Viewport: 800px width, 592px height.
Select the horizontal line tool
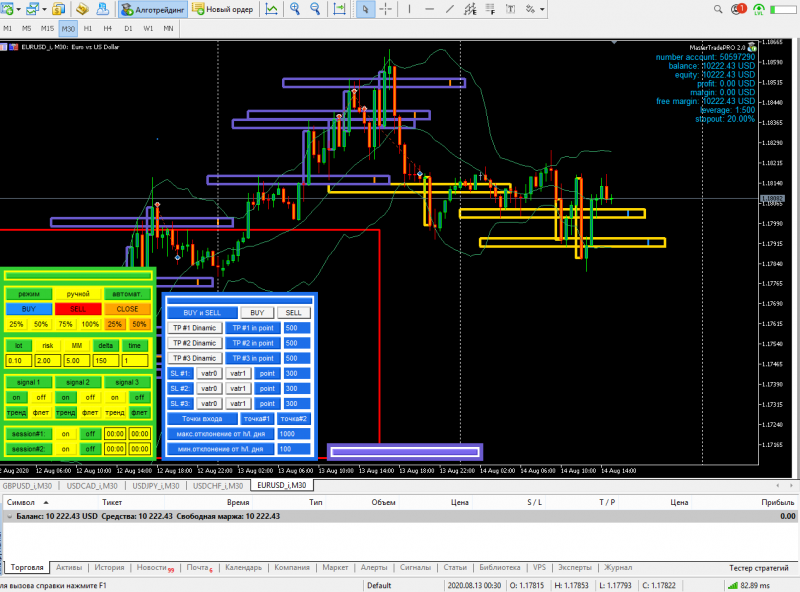tap(430, 9)
